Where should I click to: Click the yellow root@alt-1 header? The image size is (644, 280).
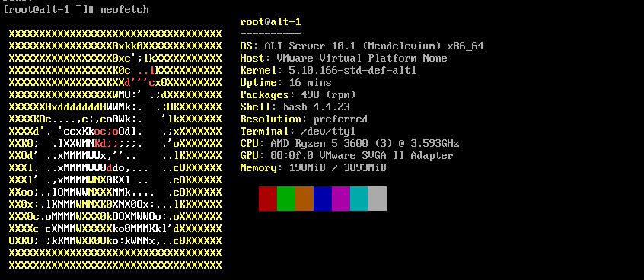coord(271,22)
